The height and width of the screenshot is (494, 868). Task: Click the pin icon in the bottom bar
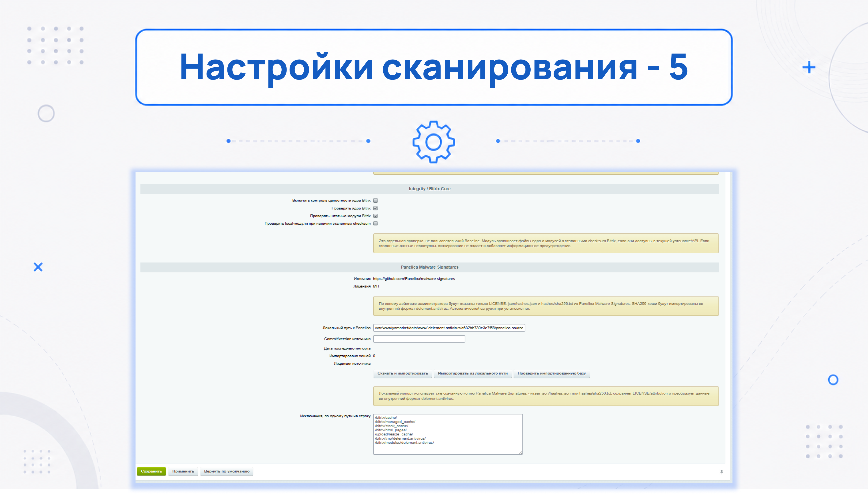(x=721, y=472)
